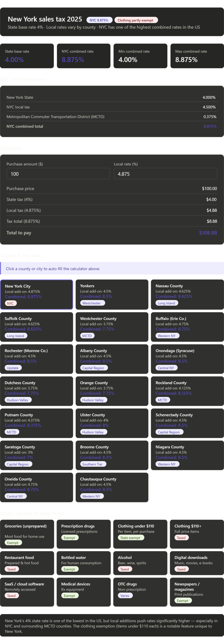This screenshot has height=644, width=224.
Task: Choose the Dutchess County card
Action: tap(37, 391)
